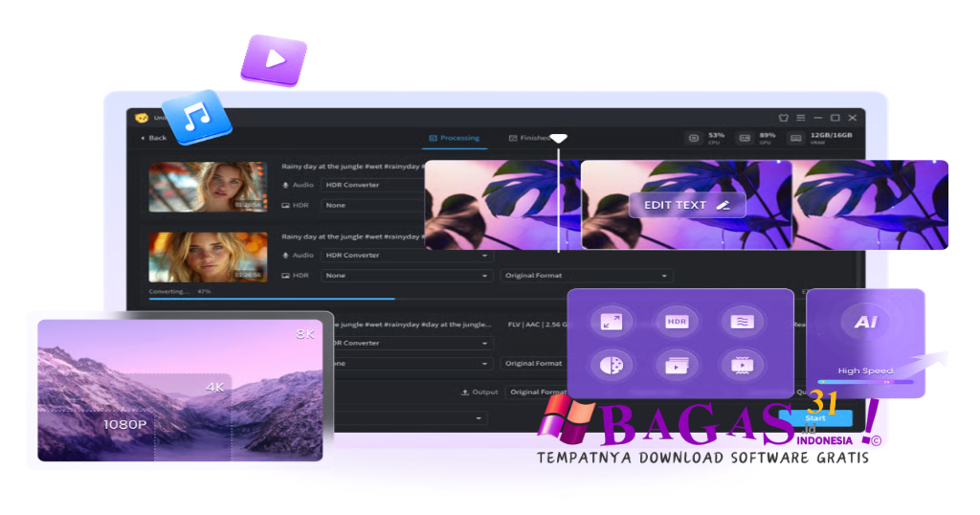Viewport: 980px width, 515px height.
Task: Expand the bottom-most dropdown below Output
Action: coord(411,417)
